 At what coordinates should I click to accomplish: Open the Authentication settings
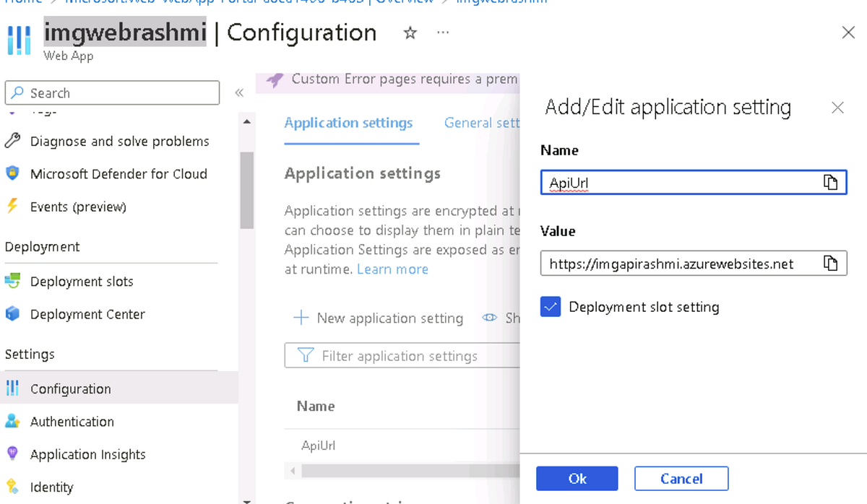72,421
